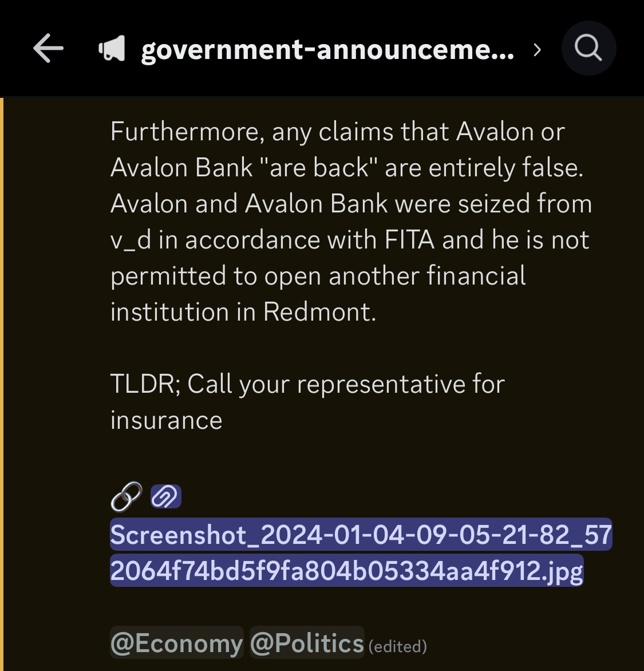Click the @Economy role mention
Image resolution: width=644 pixels, height=671 pixels.
click(x=177, y=642)
